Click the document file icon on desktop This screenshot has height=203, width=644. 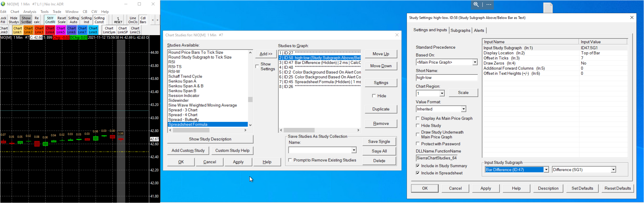pyautogui.click(x=548, y=8)
